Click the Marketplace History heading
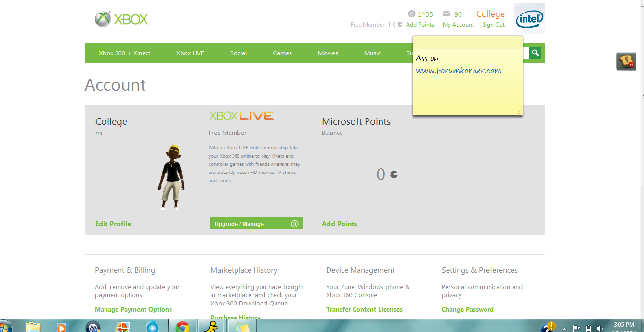The image size is (644, 332). click(x=244, y=270)
